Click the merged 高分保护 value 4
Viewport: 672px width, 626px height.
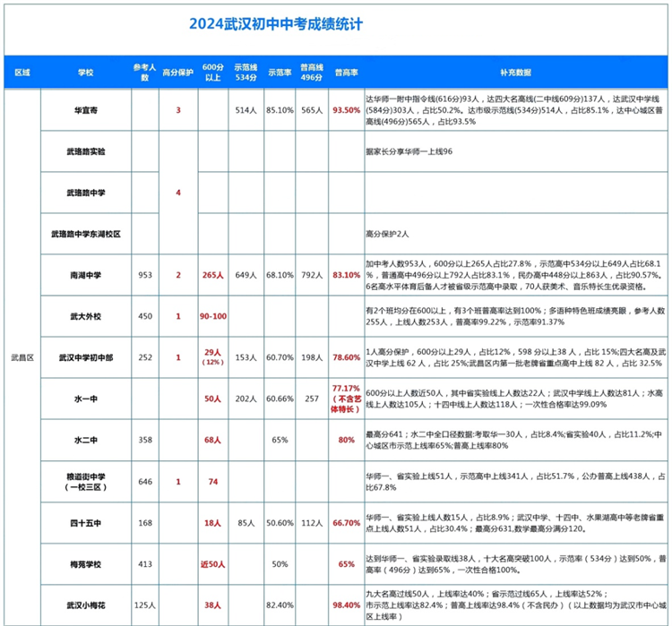178,193
